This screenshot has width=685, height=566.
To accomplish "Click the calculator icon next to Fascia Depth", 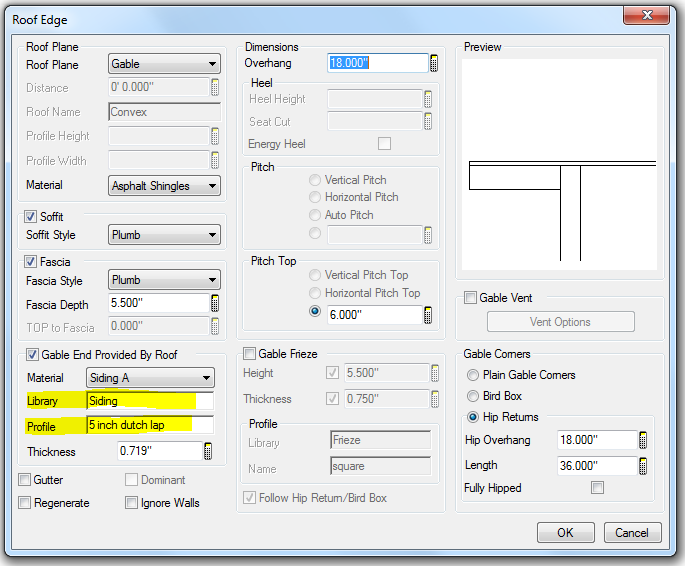I will coord(214,303).
